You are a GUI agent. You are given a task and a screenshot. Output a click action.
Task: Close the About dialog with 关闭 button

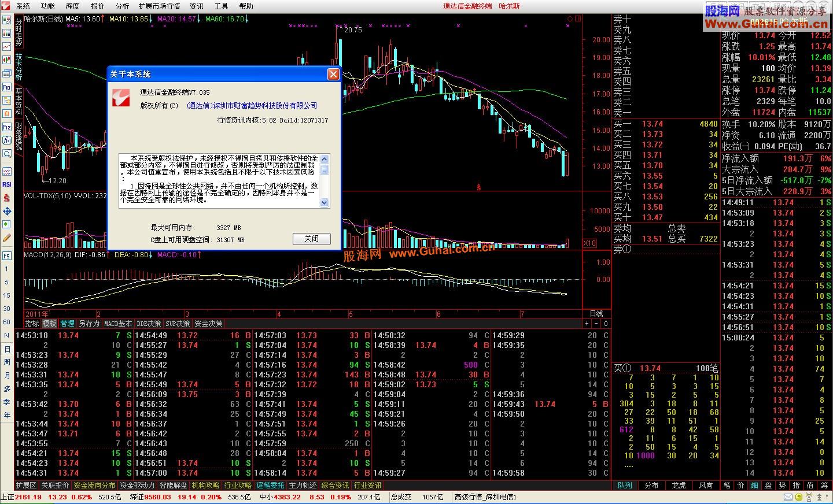[311, 239]
